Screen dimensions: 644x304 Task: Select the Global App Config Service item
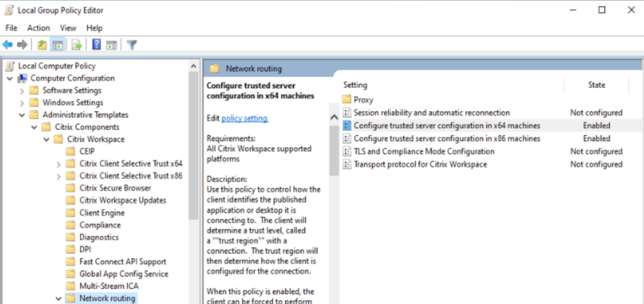click(124, 274)
